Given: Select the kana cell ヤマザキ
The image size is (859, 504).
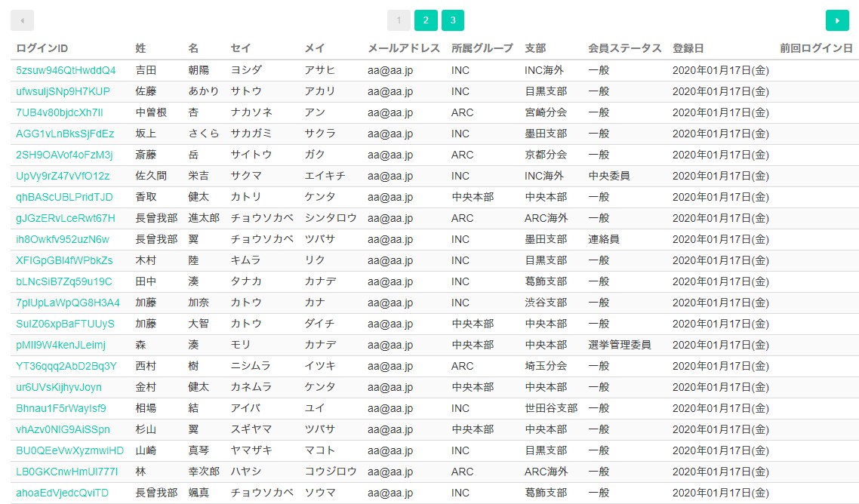Looking at the screenshot, I should (251, 450).
